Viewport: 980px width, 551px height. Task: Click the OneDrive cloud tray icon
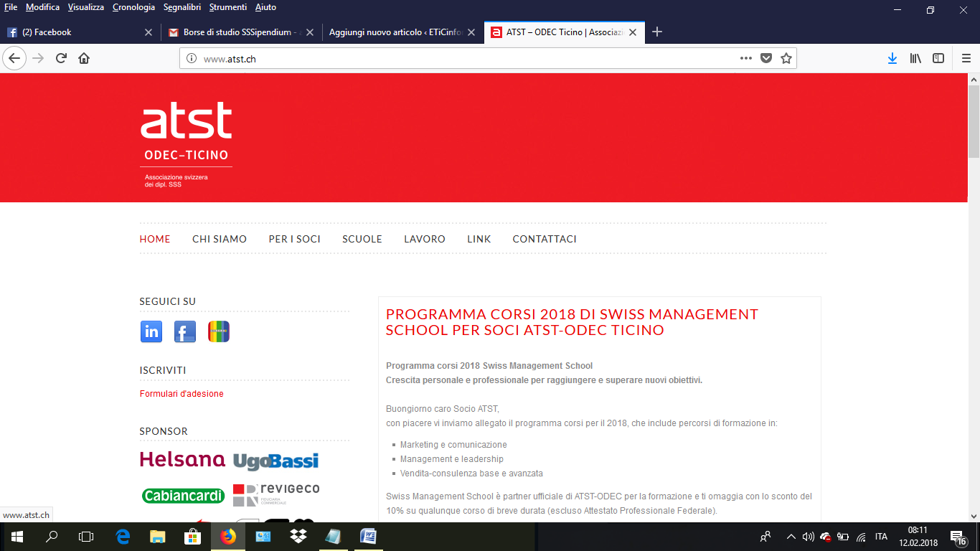coord(826,537)
